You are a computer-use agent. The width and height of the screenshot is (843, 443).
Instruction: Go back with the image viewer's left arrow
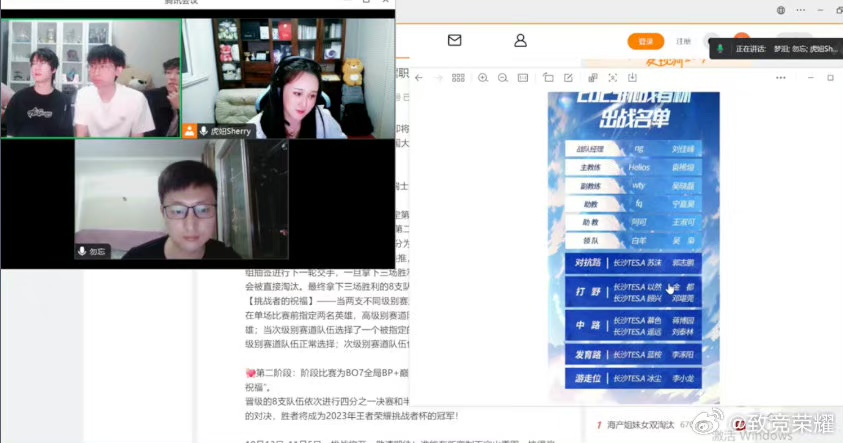[x=419, y=78]
